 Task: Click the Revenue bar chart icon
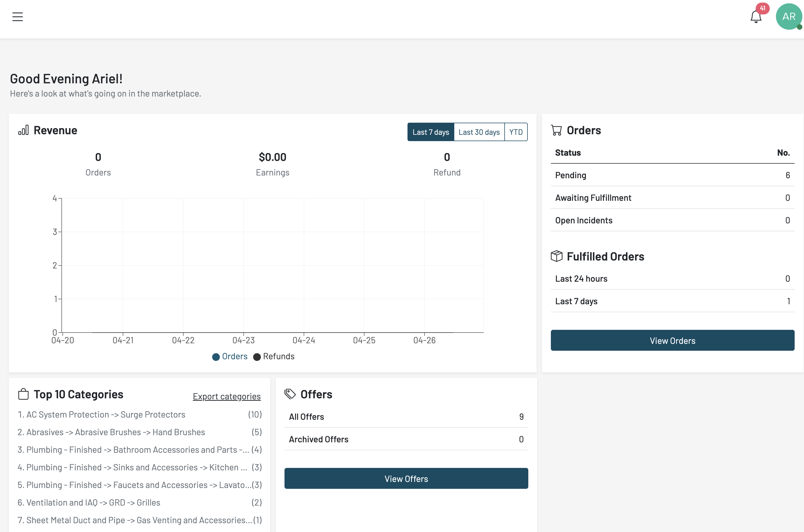point(23,130)
